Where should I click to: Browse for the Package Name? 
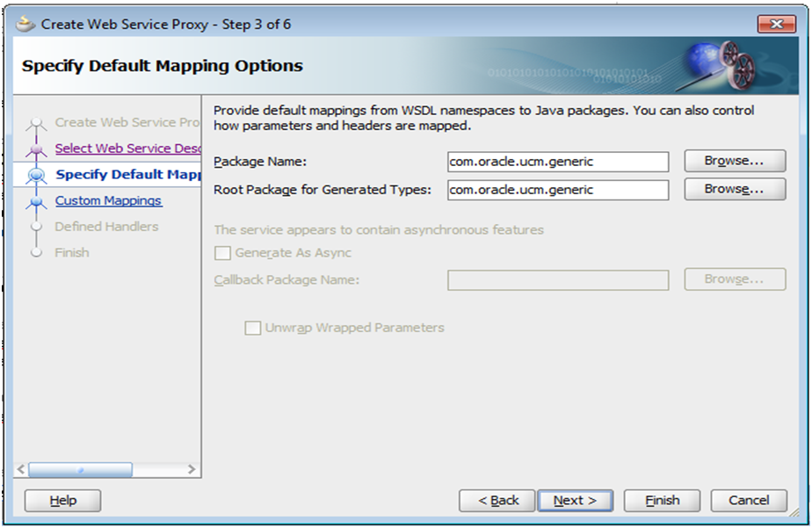[735, 162]
